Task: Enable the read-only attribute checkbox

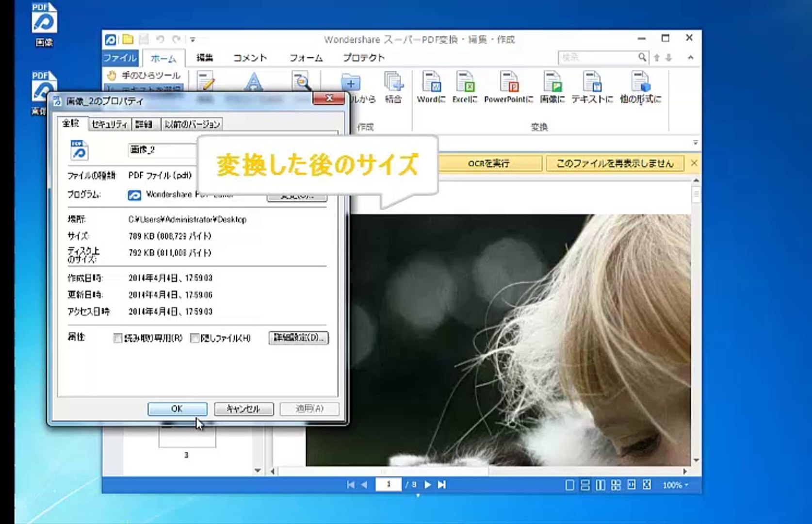Action: click(117, 338)
